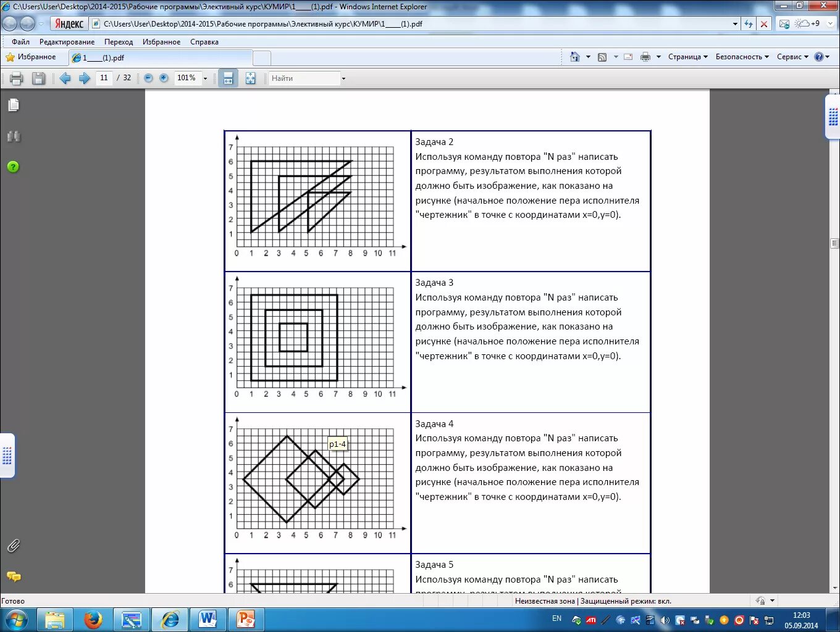Zoom in using the plus icon
This screenshot has width=840, height=632.
tap(164, 78)
